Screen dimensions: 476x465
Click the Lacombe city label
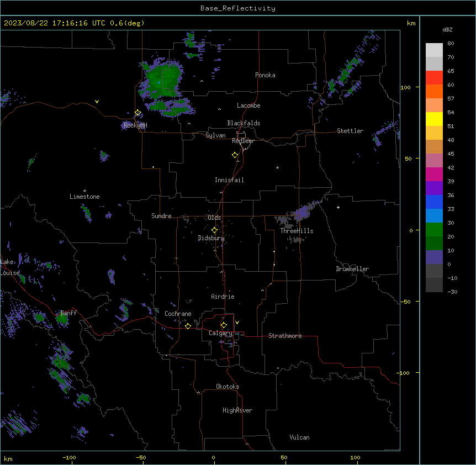pos(248,105)
